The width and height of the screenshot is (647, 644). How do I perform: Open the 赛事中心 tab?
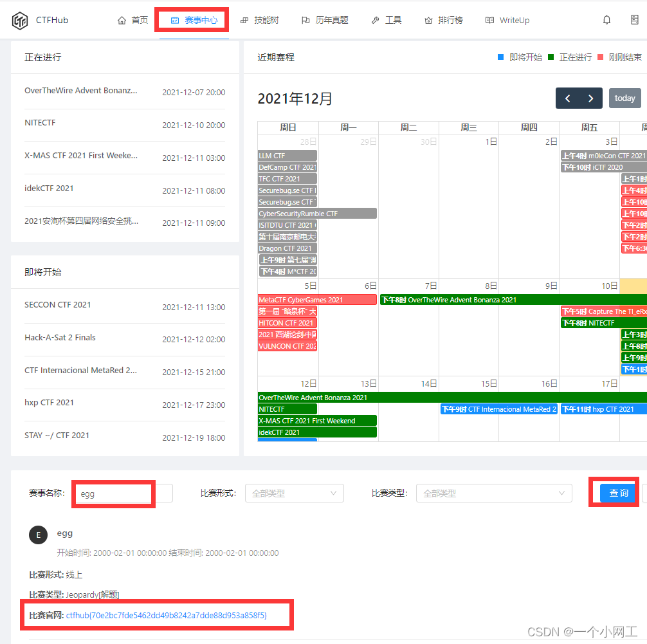194,20
